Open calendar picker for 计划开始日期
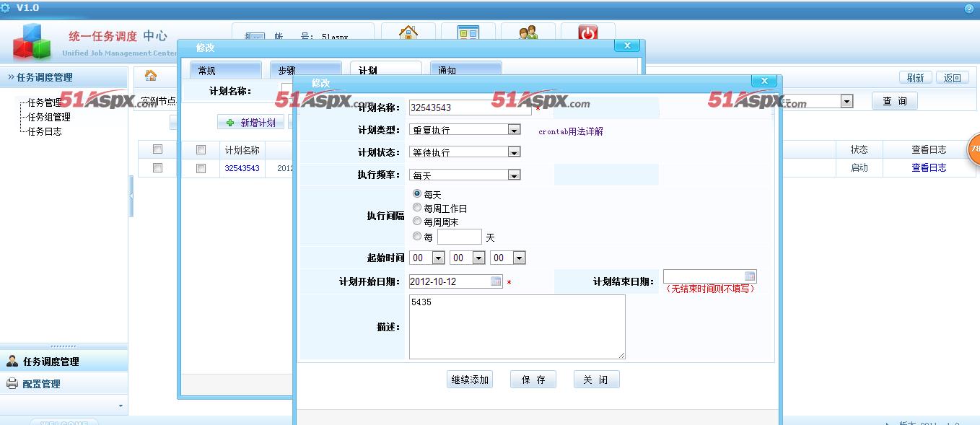The width and height of the screenshot is (980, 425). [496, 281]
